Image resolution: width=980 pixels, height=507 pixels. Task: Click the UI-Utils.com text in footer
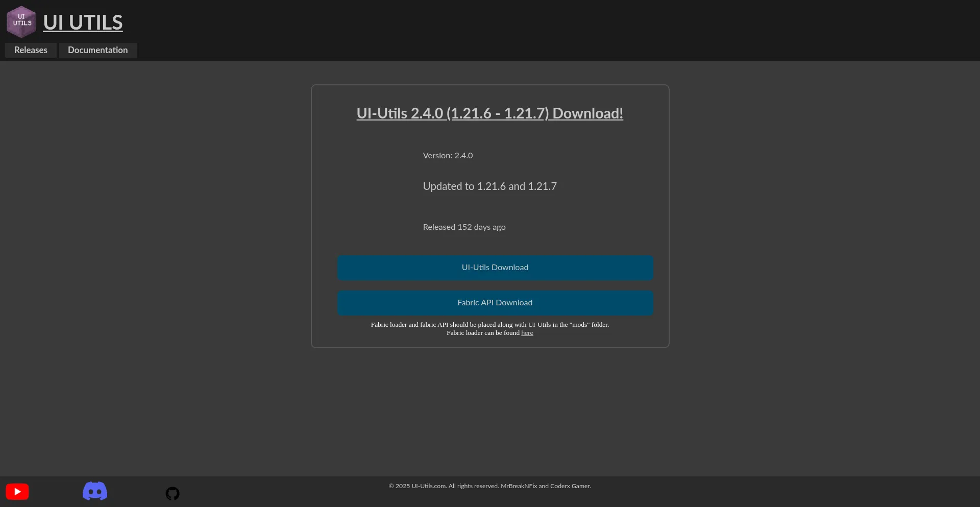click(429, 486)
